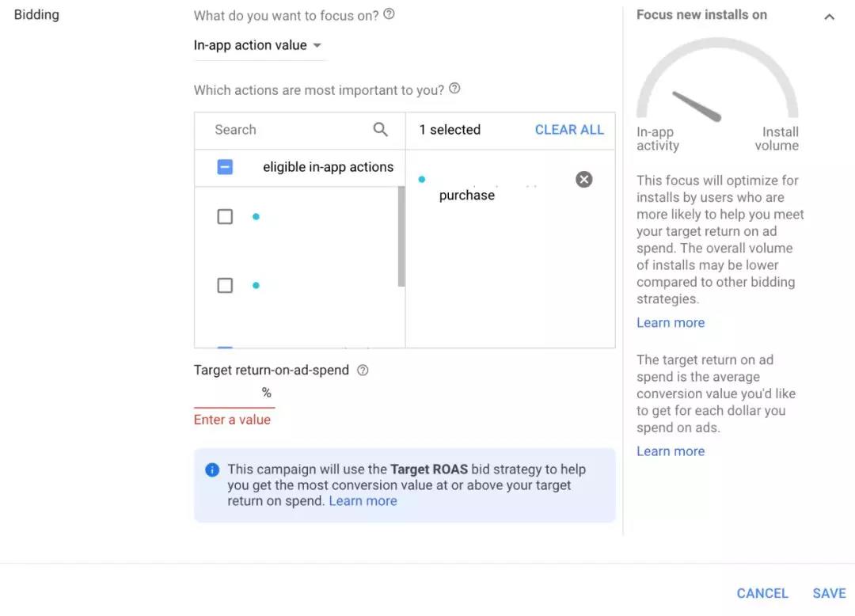This screenshot has width=855, height=616.
Task: Click the Target return-on-ad-spend percentage field
Action: coord(227,393)
